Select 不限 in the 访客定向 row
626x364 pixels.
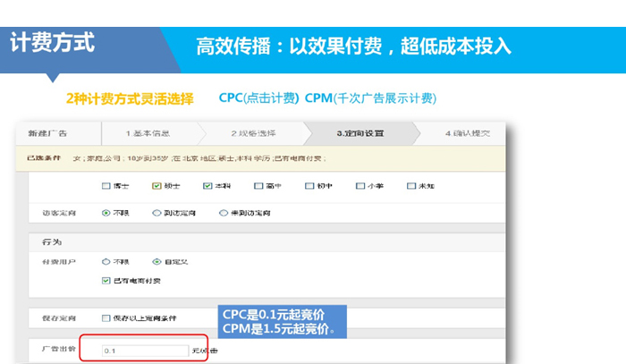[x=106, y=213]
